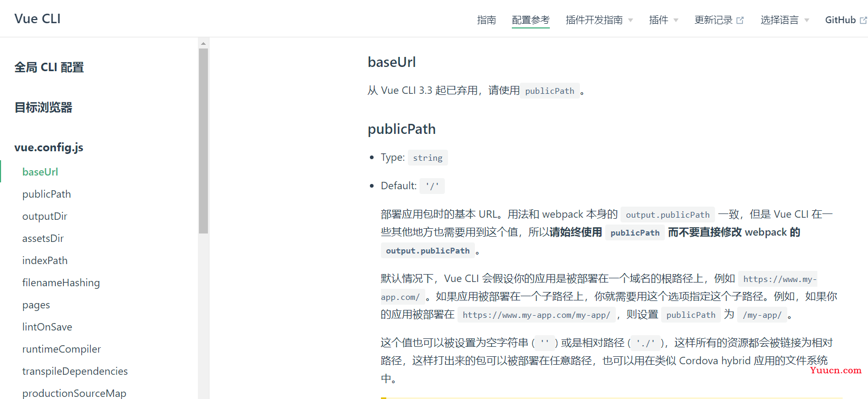Click the sidebar scrollbar thumb

tap(203, 141)
